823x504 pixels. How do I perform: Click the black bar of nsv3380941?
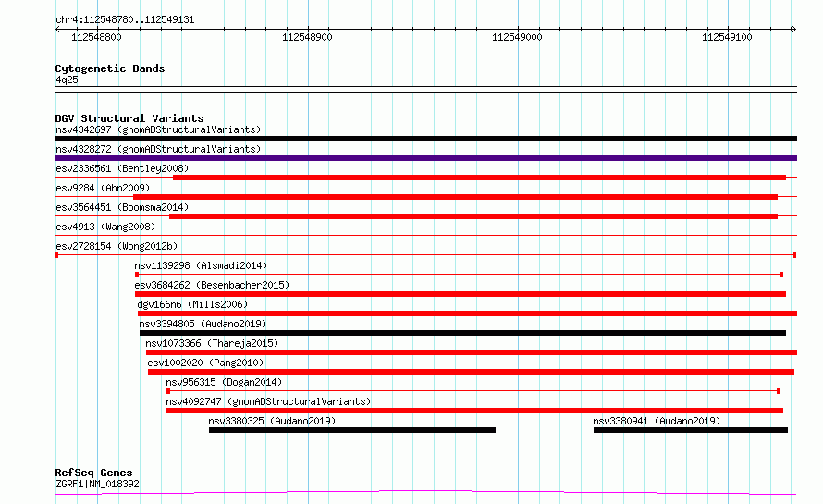[691, 430]
